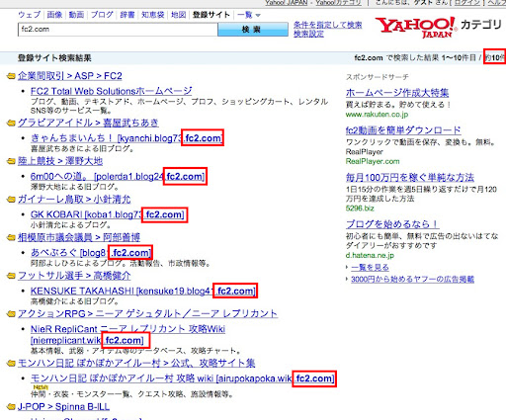Open category ガイナーレ鳥取 > 小針清允
The image size is (506, 420).
74,200
